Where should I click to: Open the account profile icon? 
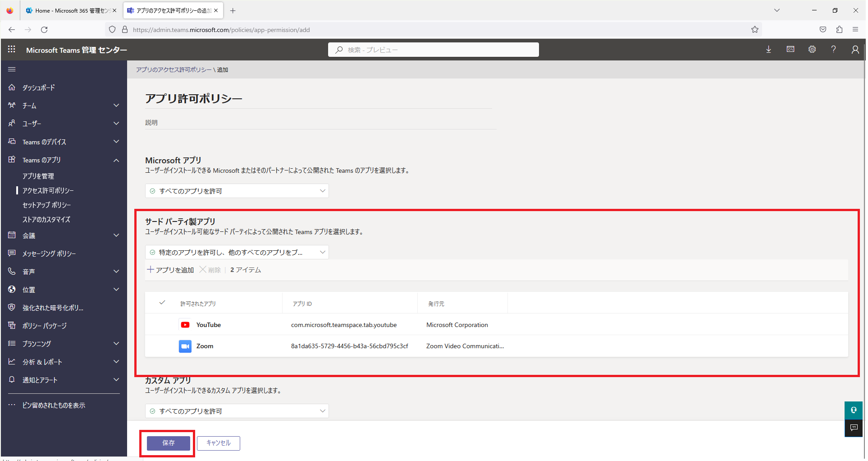855,50
